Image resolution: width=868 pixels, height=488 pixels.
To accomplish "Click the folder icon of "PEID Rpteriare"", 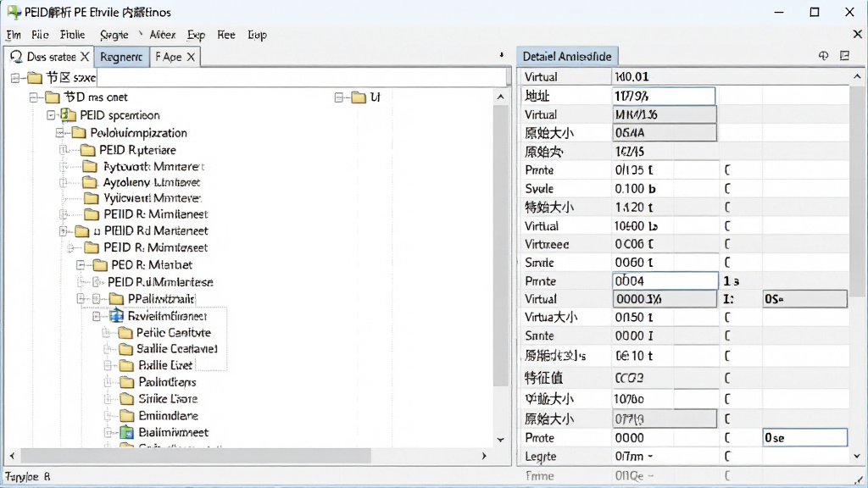I will (x=87, y=150).
